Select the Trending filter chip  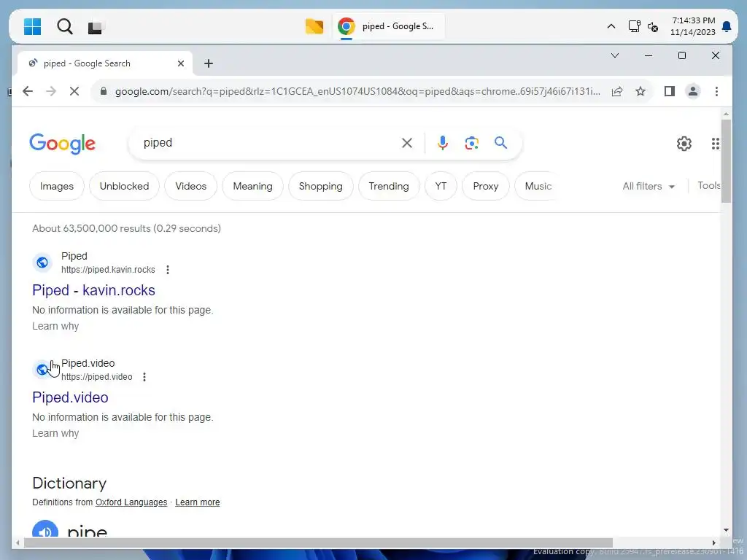[389, 186]
